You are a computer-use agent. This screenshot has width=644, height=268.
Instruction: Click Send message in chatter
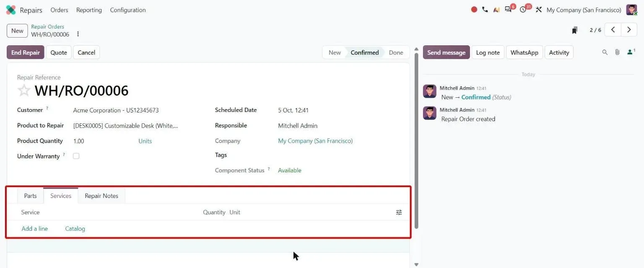(446, 52)
